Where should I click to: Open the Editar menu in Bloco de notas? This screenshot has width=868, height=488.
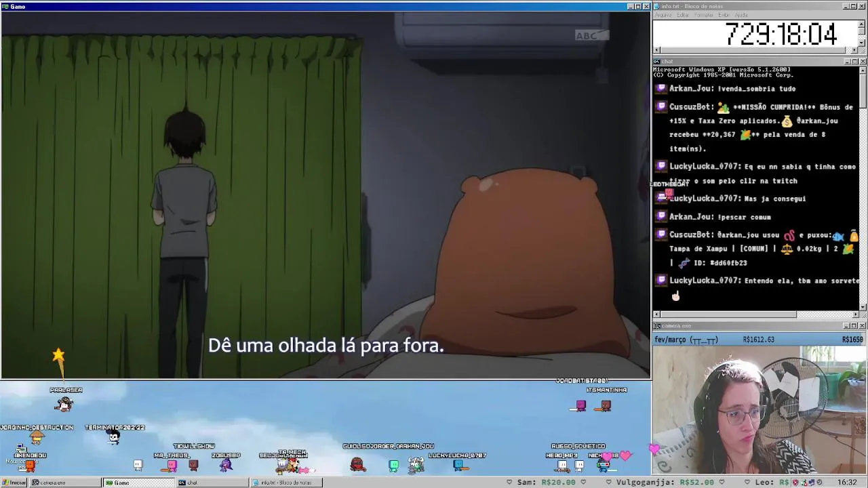[x=683, y=15]
